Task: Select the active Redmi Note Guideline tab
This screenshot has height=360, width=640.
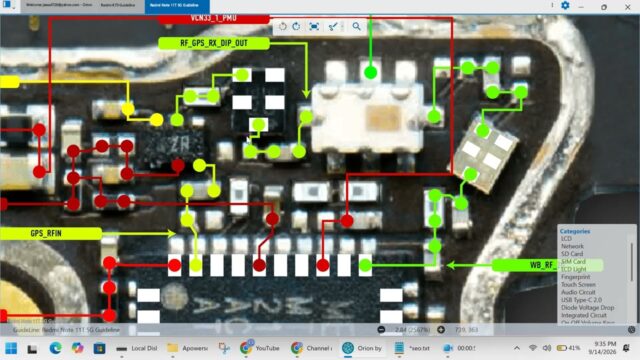Action: point(177,6)
